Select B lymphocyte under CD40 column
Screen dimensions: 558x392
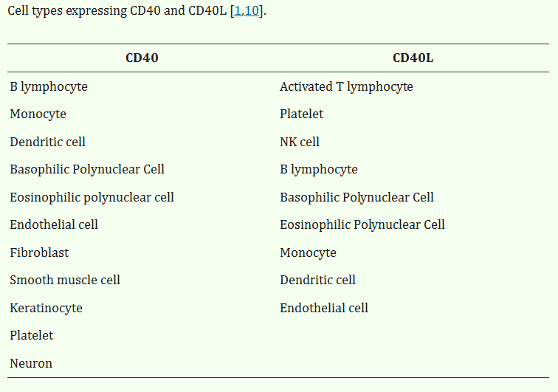[x=49, y=87]
